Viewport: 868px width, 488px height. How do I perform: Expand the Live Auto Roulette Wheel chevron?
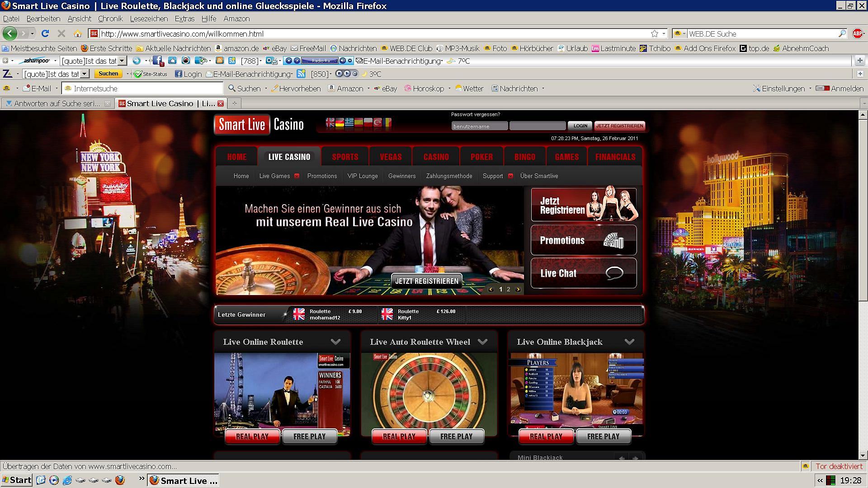[x=483, y=342]
